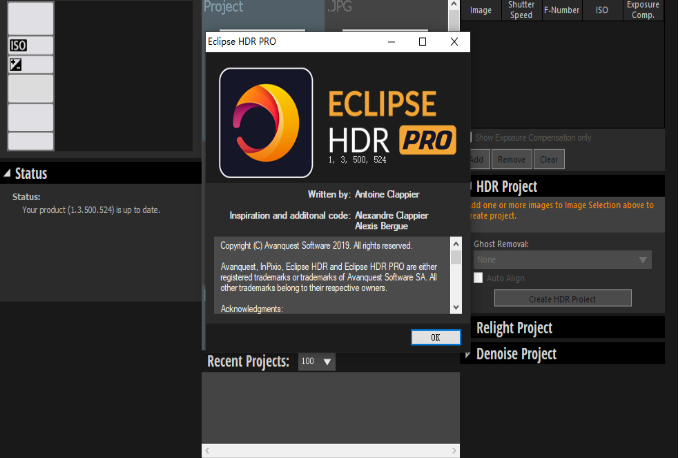Toggle the Auto Align checkbox
The image size is (679, 458).
479,278
